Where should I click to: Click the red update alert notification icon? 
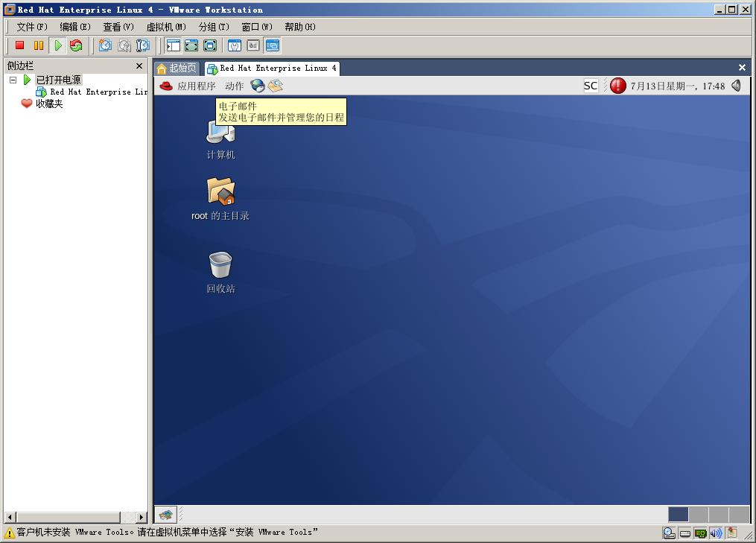[x=617, y=86]
